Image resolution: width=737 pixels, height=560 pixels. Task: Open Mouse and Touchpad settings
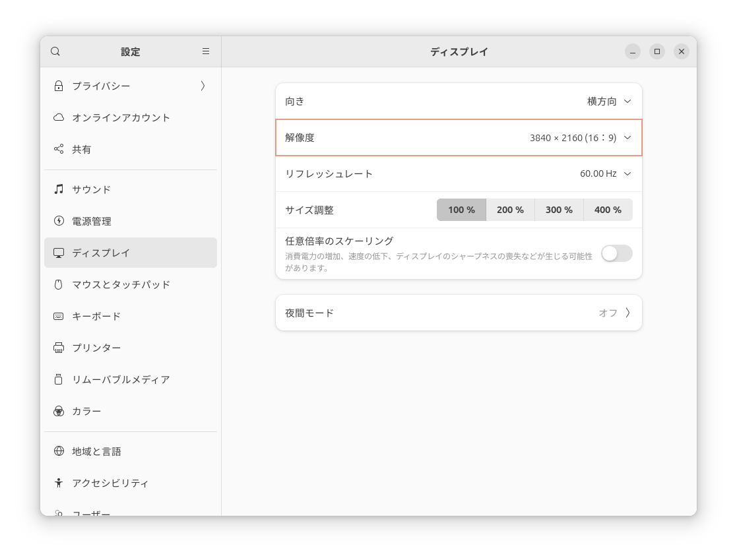121,284
